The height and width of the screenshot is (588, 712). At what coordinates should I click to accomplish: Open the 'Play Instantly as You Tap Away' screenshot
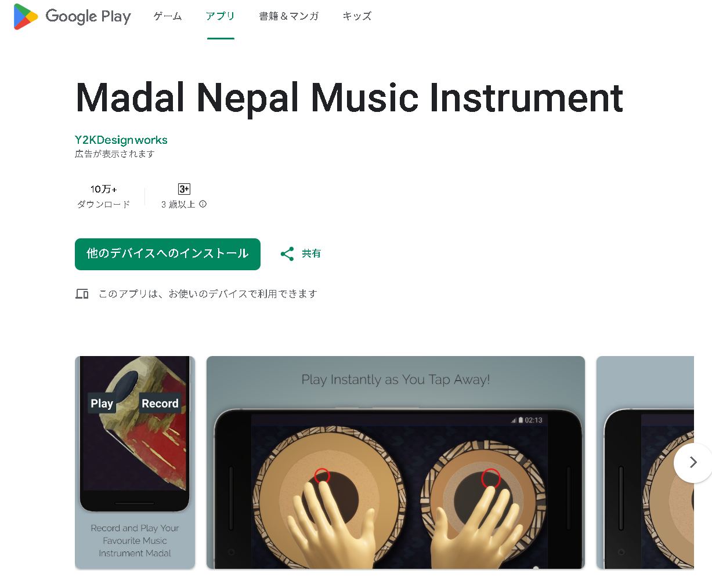click(x=396, y=462)
